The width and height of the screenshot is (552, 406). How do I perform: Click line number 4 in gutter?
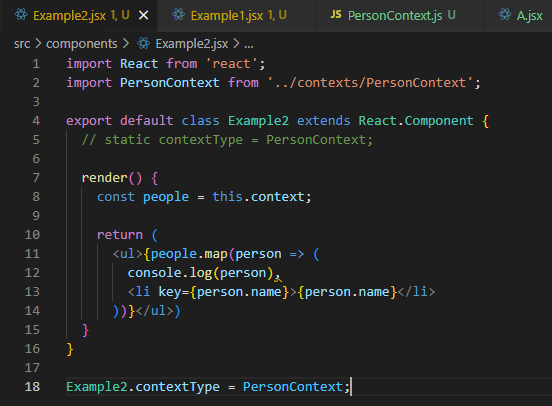click(36, 121)
